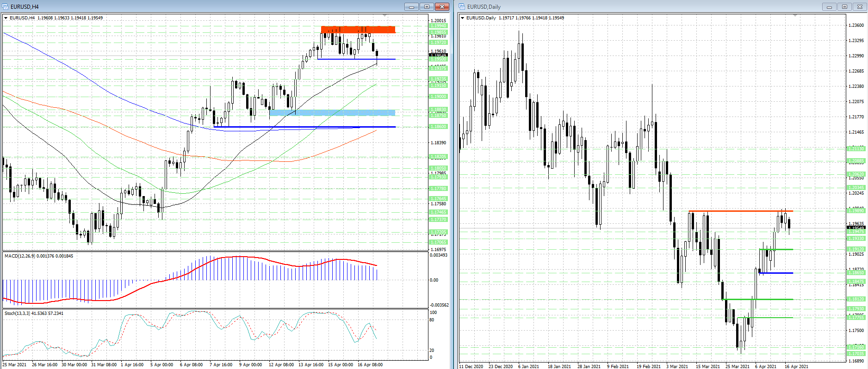Select the orange resistance rectangle in H4 chart
This screenshot has height=369, width=868.
[x=358, y=30]
